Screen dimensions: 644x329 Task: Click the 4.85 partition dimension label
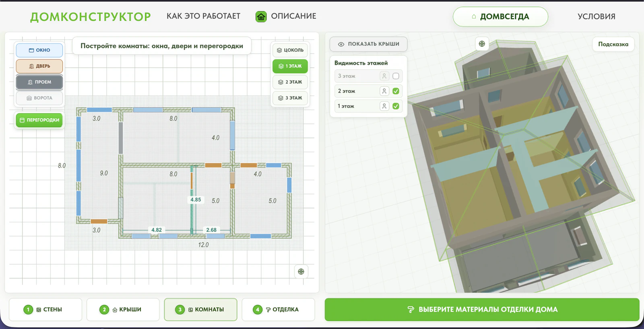(196, 199)
